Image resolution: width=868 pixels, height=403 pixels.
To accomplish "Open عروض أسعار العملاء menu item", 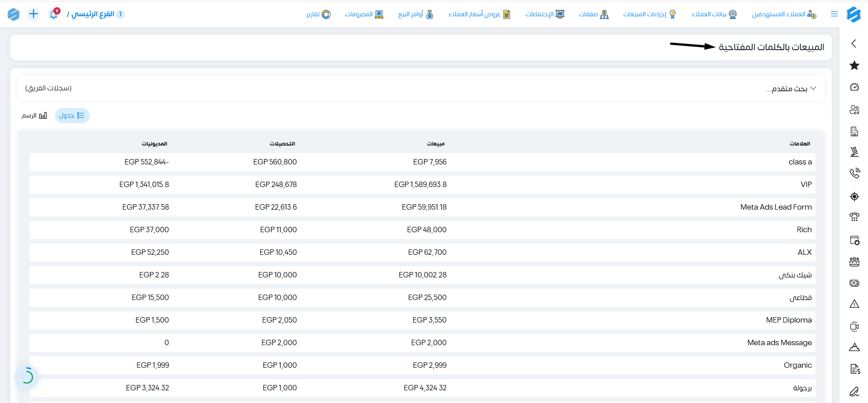I will tap(479, 14).
